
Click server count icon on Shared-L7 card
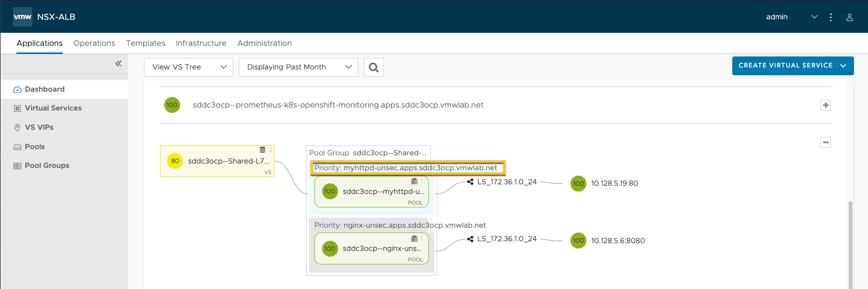click(x=262, y=150)
